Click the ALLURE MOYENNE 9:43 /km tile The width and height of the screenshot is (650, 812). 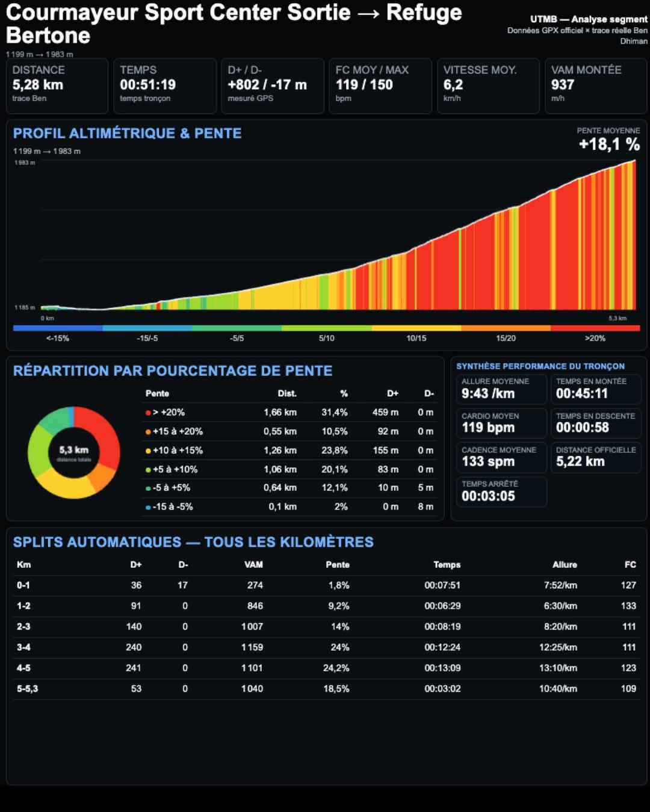click(x=501, y=389)
